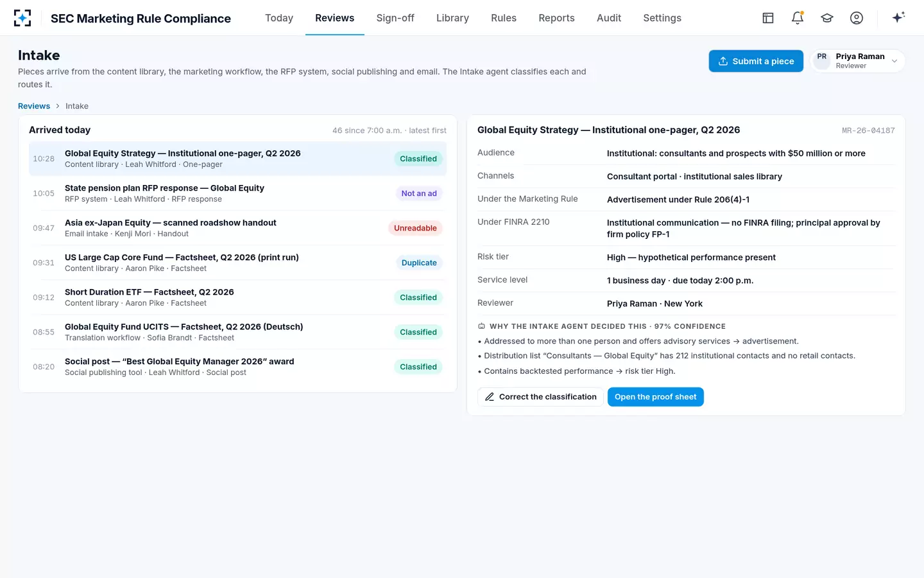Click "Advertisement under Rule 206(4)-1" value
Screen dimensions: 924x578
(x=678, y=200)
